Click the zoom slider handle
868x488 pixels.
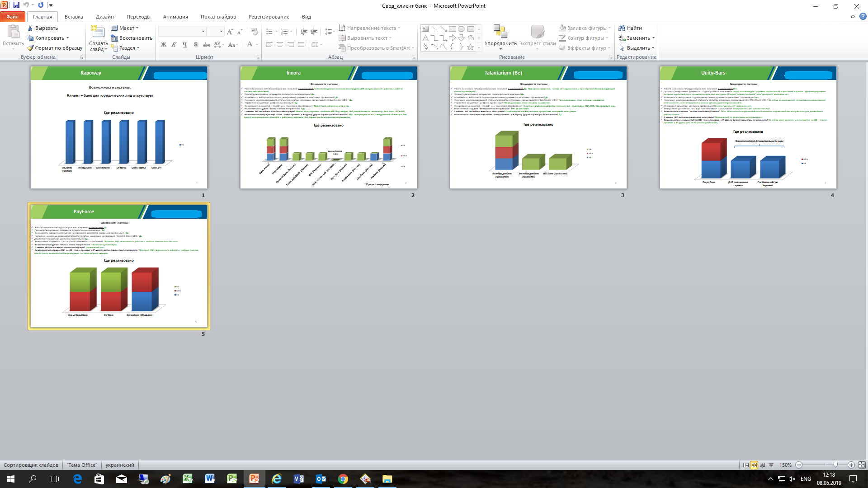835,465
